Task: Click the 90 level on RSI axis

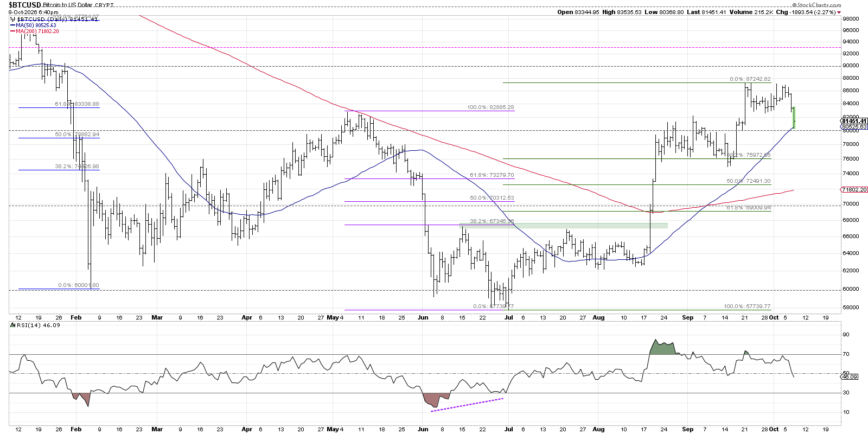Action: point(846,335)
